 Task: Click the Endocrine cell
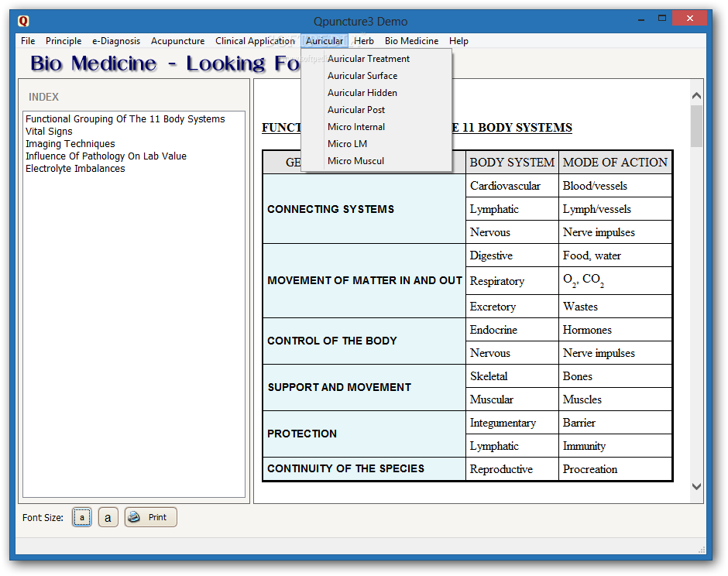coord(512,330)
